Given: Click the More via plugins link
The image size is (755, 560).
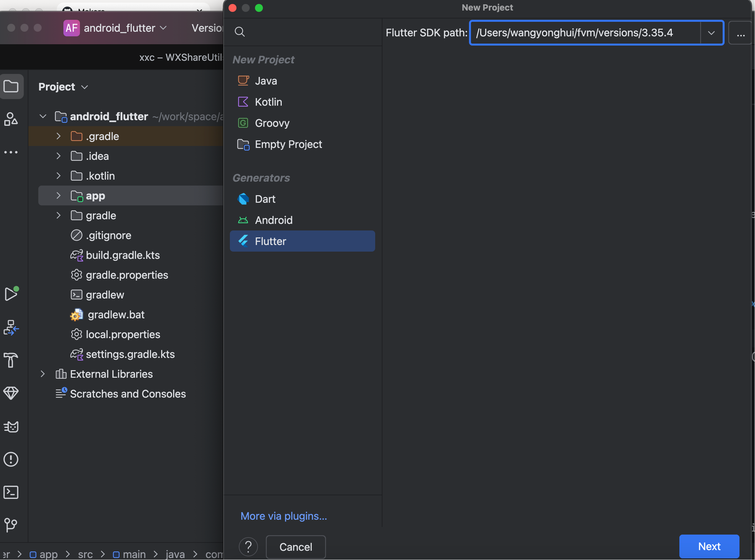Looking at the screenshot, I should coord(283,516).
